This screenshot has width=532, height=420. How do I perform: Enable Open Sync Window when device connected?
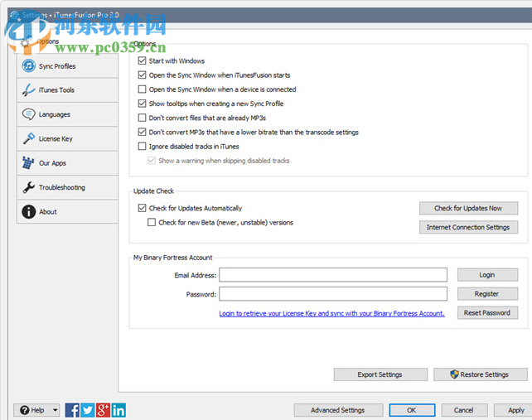click(x=143, y=89)
